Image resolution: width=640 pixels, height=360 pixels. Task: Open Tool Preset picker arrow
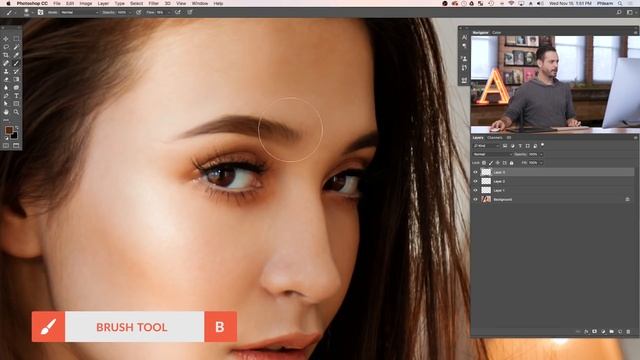(15, 13)
